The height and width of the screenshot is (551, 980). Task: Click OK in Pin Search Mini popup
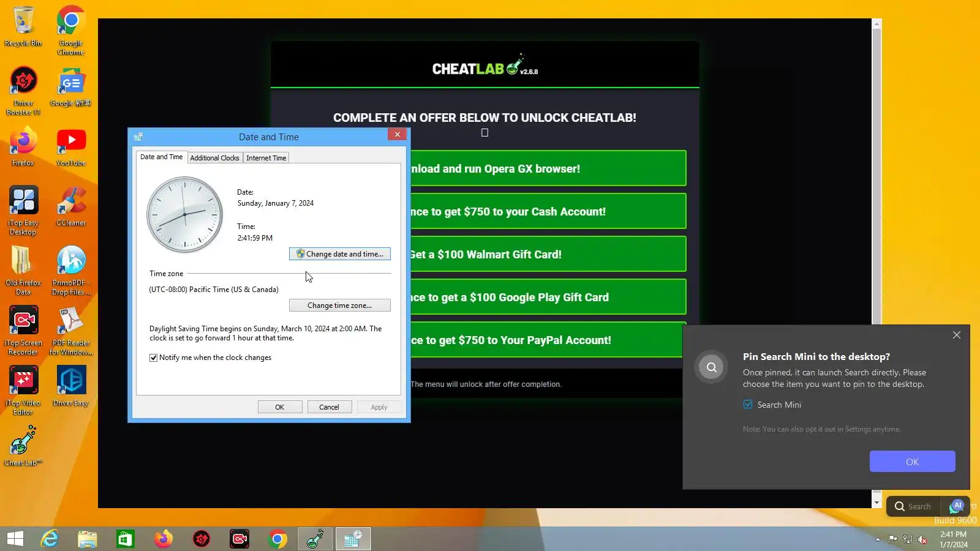tap(912, 462)
